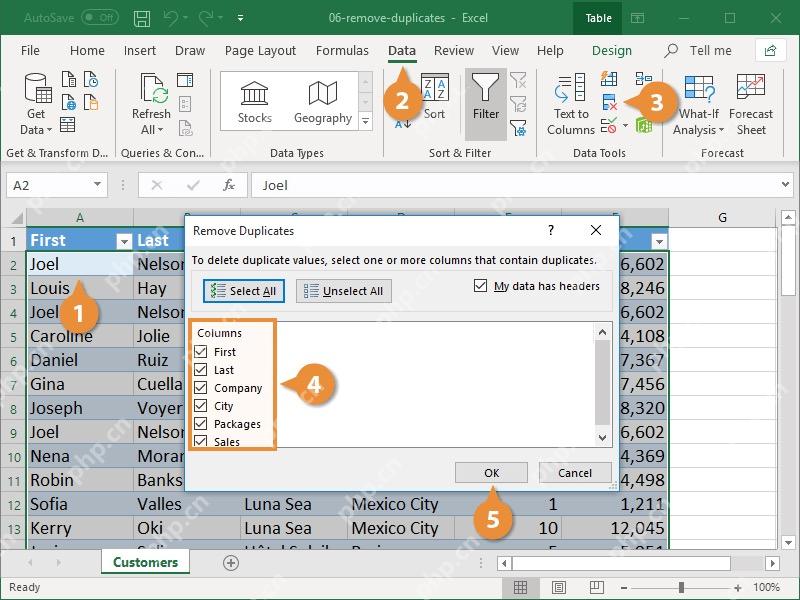Click the zoom out minus button
This screenshot has height=600, width=800.
[x=623, y=588]
